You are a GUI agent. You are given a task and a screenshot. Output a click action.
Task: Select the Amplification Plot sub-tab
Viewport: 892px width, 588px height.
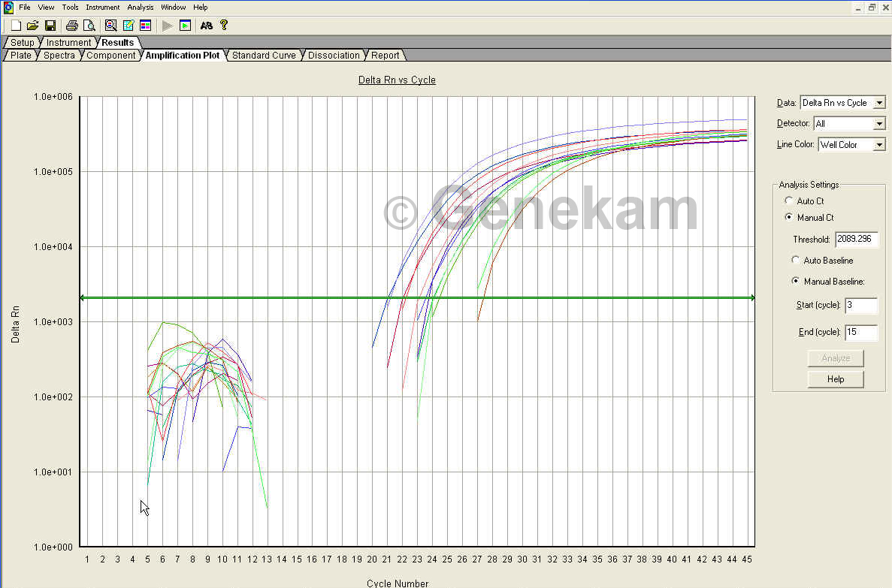pos(183,55)
